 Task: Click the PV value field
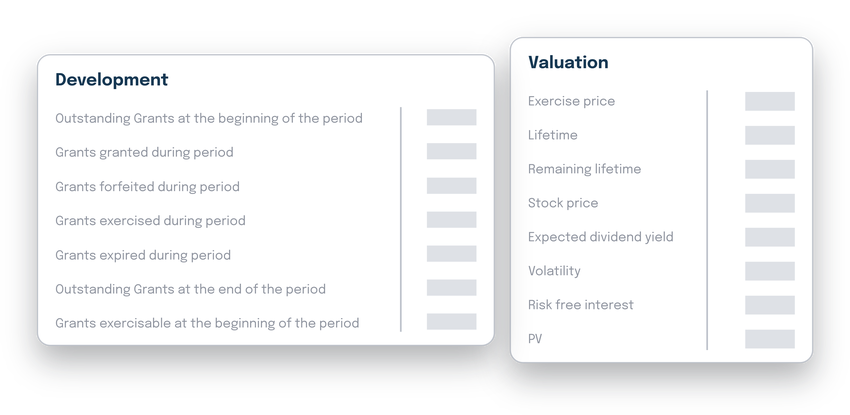[769, 339]
